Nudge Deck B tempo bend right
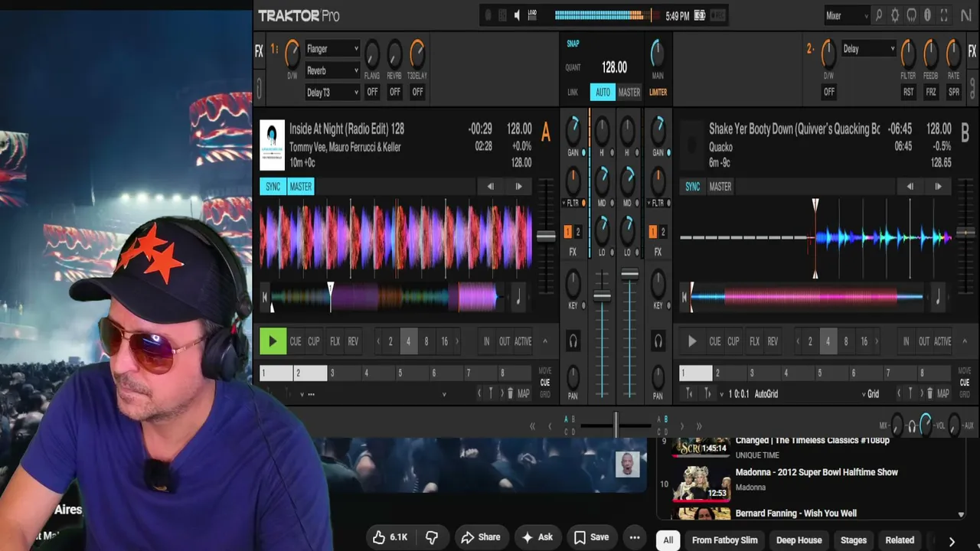 [938, 186]
